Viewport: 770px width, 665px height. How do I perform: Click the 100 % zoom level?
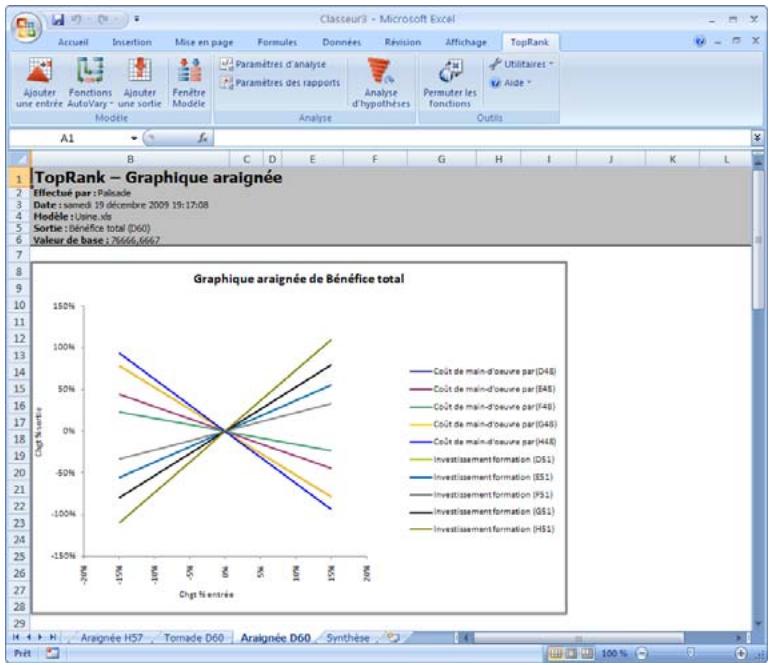coord(614,654)
